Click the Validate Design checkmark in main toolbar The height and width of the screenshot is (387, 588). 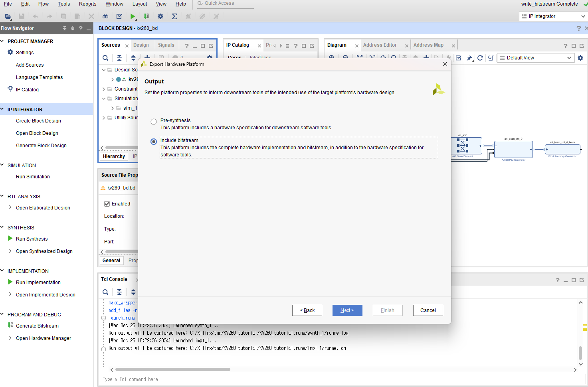[x=119, y=16]
